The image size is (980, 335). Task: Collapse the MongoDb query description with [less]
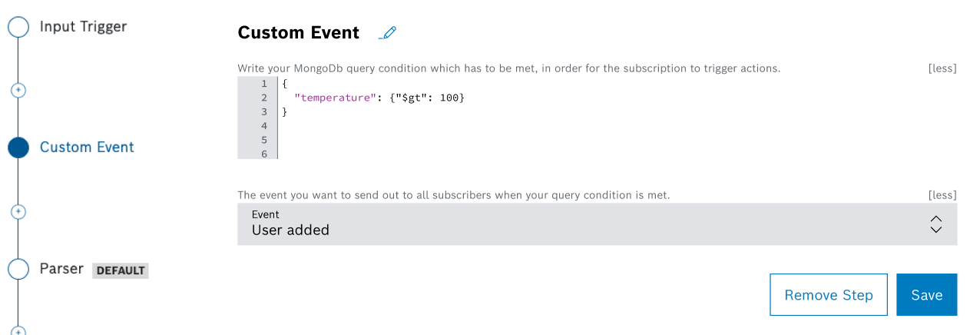click(x=942, y=68)
